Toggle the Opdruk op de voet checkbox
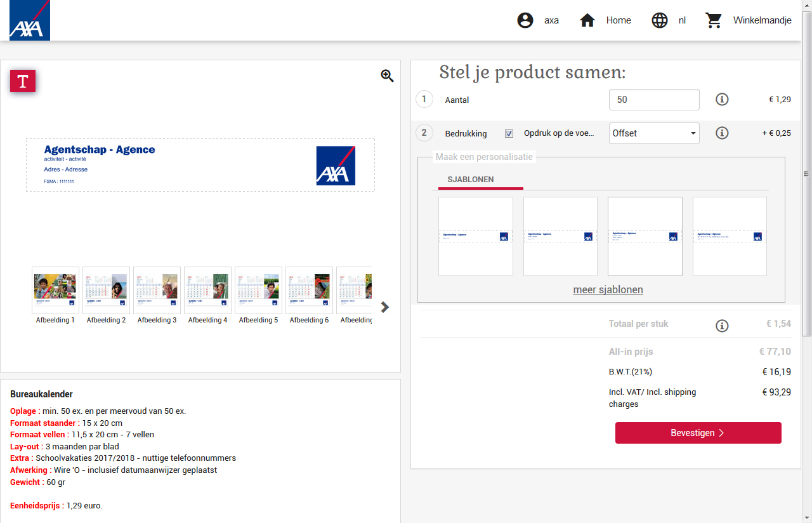This screenshot has height=523, width=812. (x=509, y=133)
